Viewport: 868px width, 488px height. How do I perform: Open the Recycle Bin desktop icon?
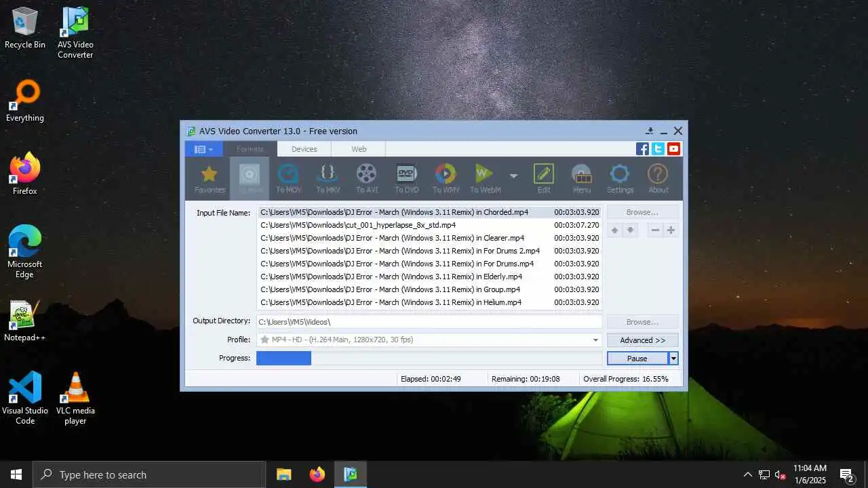25,28
